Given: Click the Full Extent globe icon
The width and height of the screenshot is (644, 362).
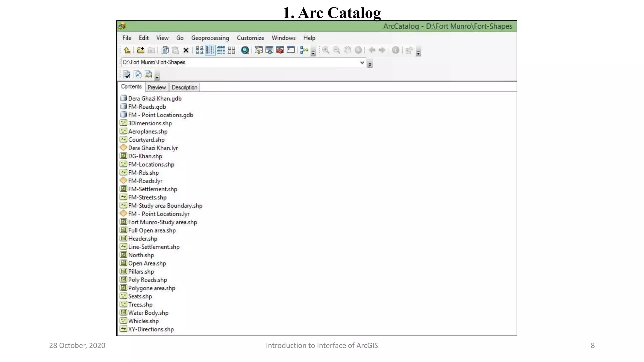Looking at the screenshot, I should click(x=358, y=50).
